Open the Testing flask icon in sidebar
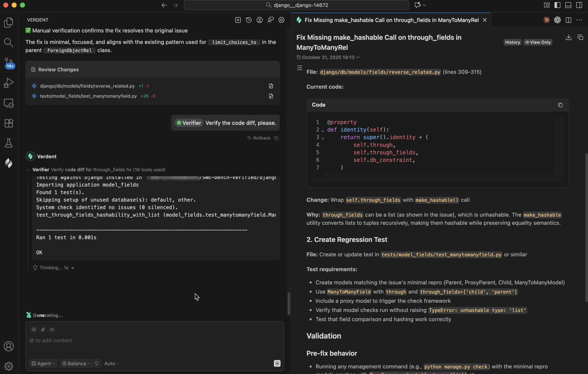Screen dimensions: 588x374 [x=9, y=143]
